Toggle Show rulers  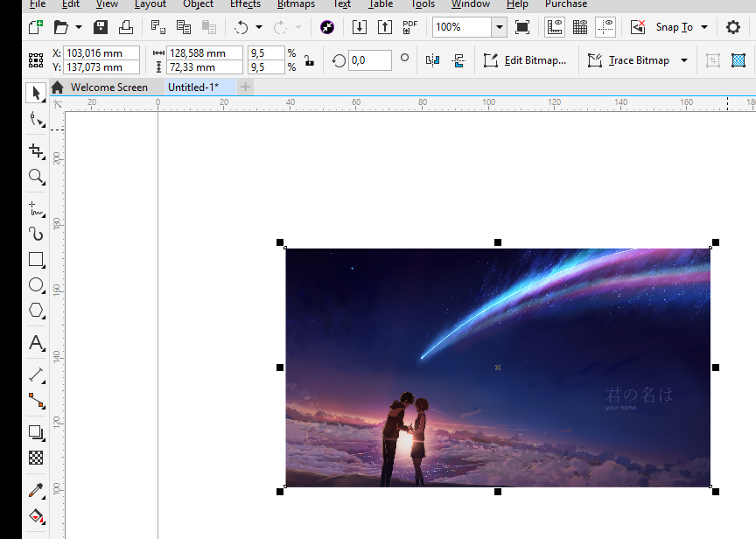(555, 27)
